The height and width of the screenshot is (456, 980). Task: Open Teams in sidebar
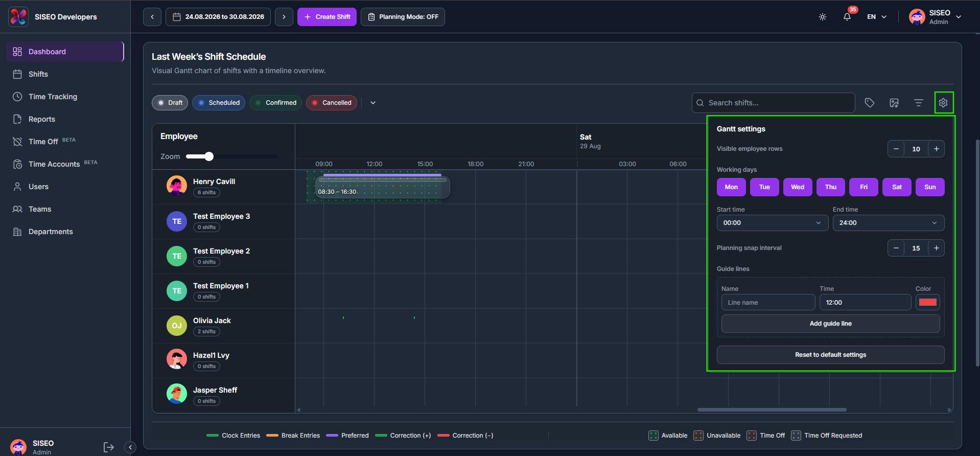coord(65,209)
